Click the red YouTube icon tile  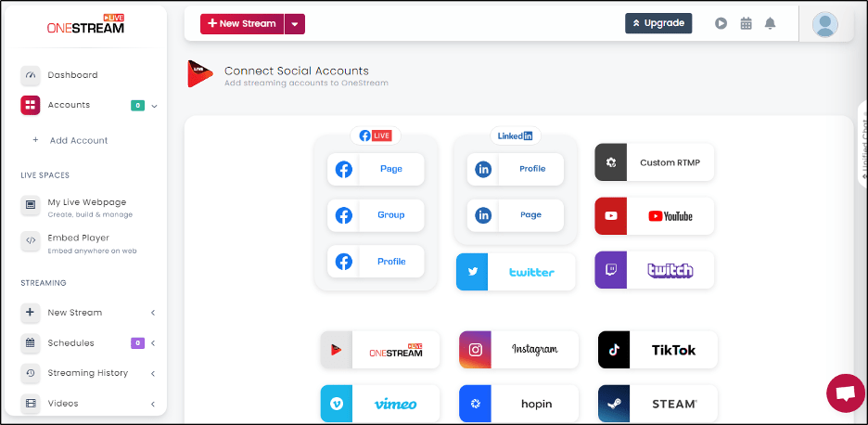(x=611, y=216)
